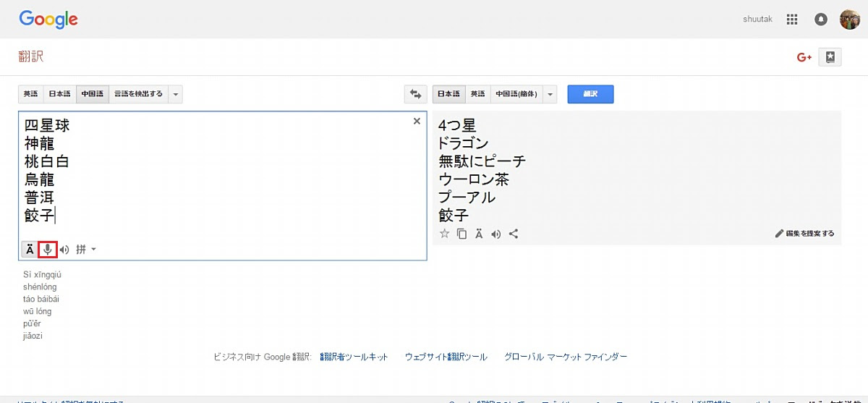868x403 pixels.
Task: Open グローバル マーケット ファインダー link
Action: coord(566,357)
